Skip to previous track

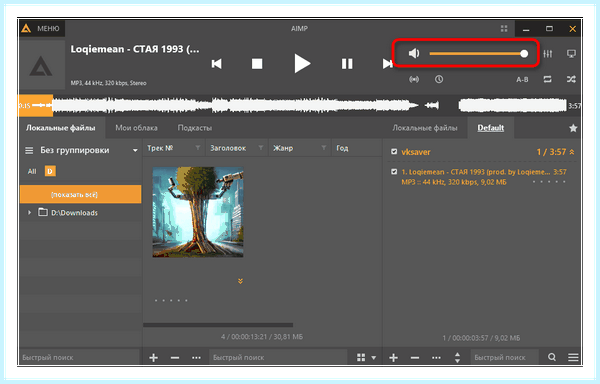217,63
